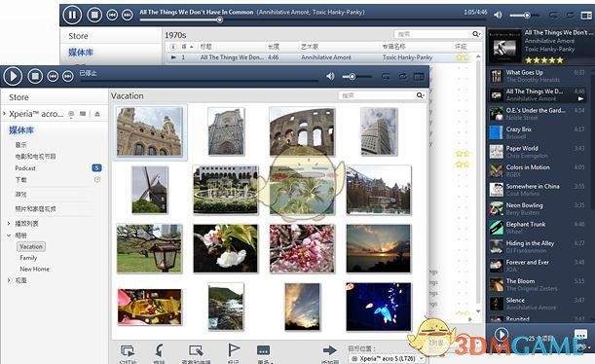Open Store in the back window
Screen dimensions: 595x364
[78, 36]
